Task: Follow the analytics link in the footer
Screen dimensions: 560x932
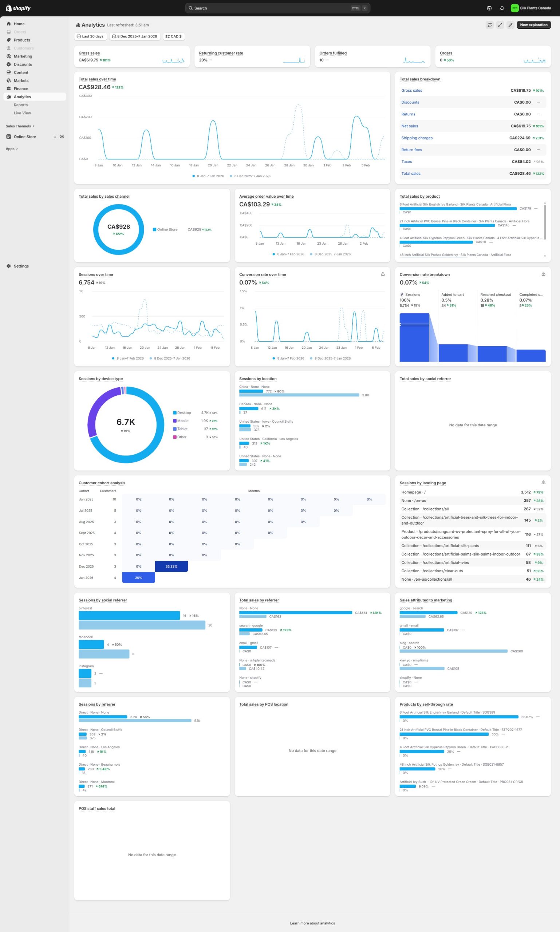Action: click(327, 923)
